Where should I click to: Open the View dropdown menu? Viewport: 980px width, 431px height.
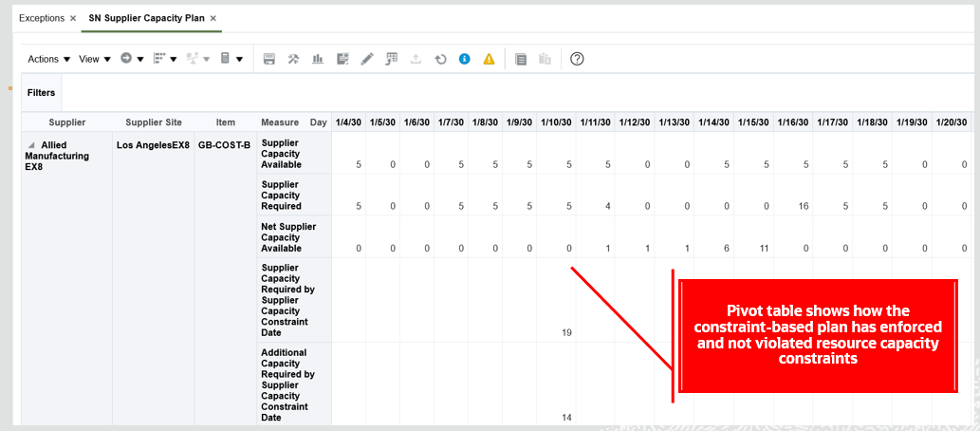(94, 59)
